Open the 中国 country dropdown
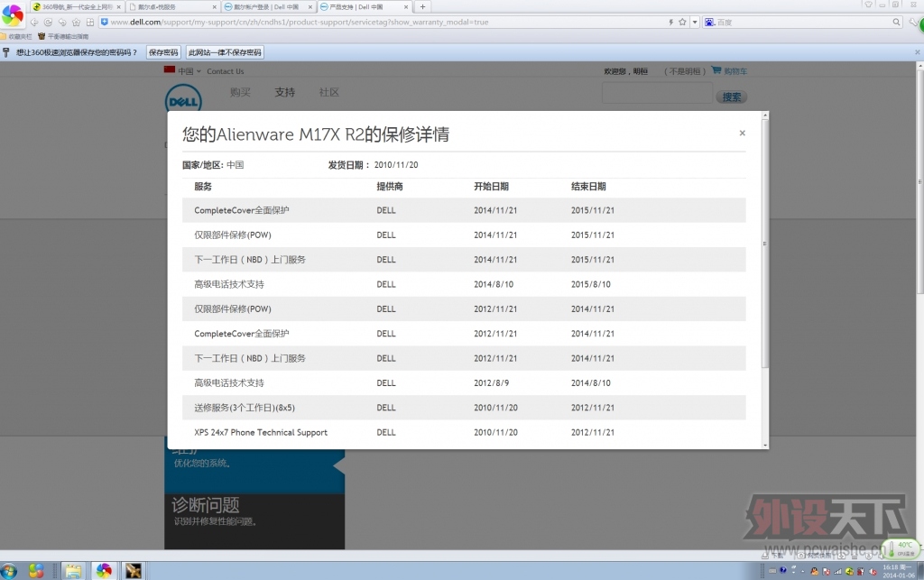 coord(183,71)
